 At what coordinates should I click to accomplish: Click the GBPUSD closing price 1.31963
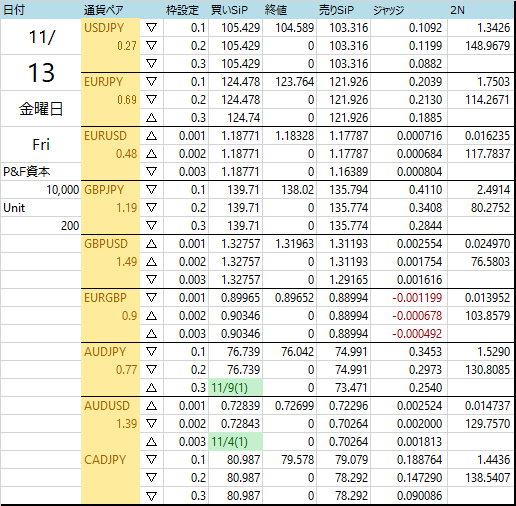[x=294, y=244]
